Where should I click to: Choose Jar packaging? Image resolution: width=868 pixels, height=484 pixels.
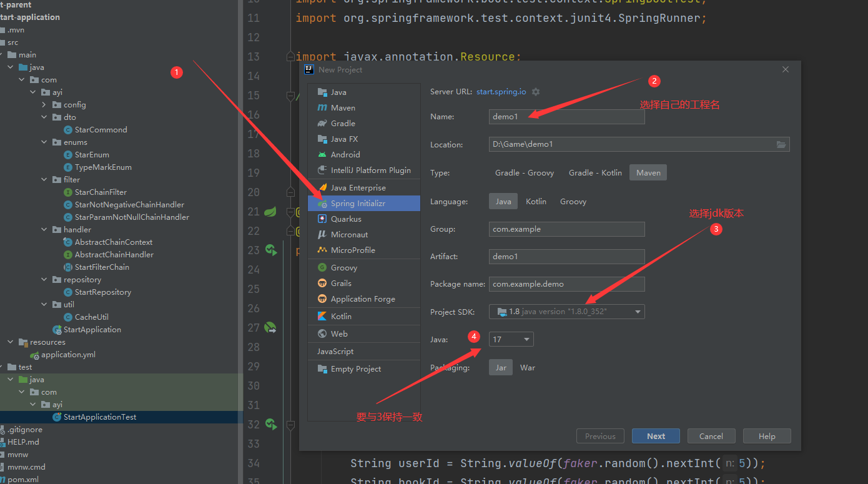(x=501, y=367)
